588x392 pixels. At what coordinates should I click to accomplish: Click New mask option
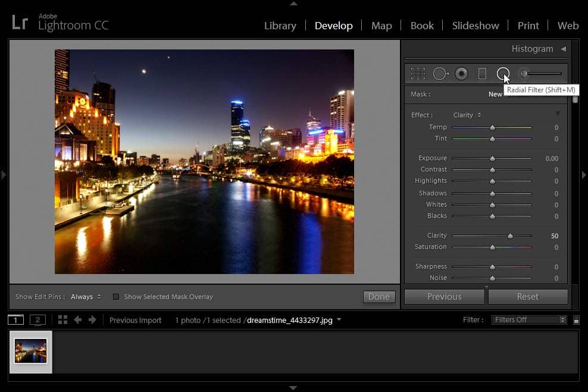coord(495,94)
